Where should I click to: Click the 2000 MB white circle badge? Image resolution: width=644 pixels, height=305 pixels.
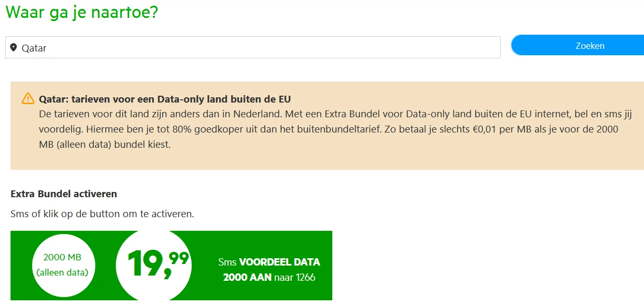point(62,265)
